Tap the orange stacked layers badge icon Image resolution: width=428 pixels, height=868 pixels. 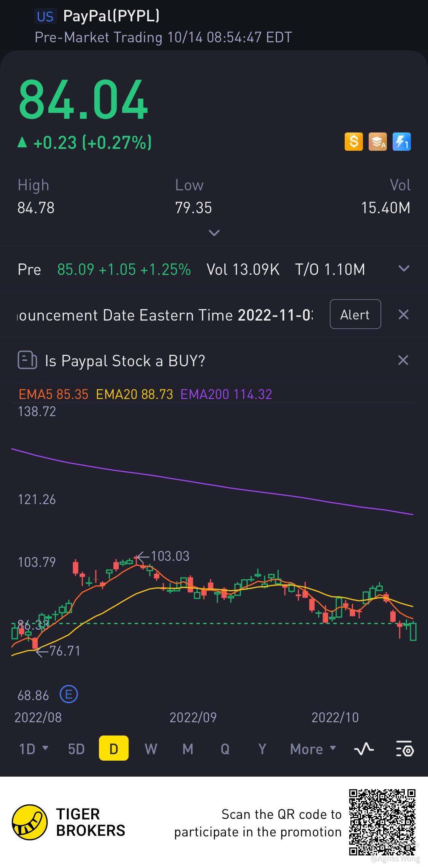(377, 142)
